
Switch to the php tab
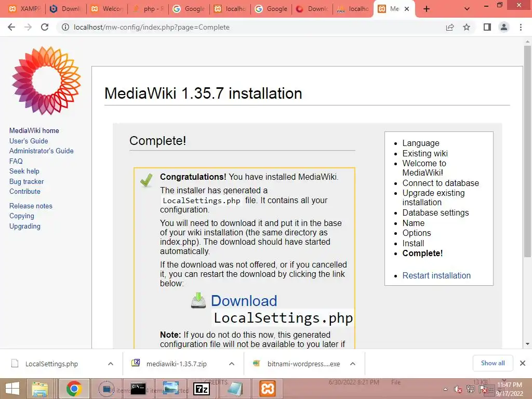[x=149, y=9]
